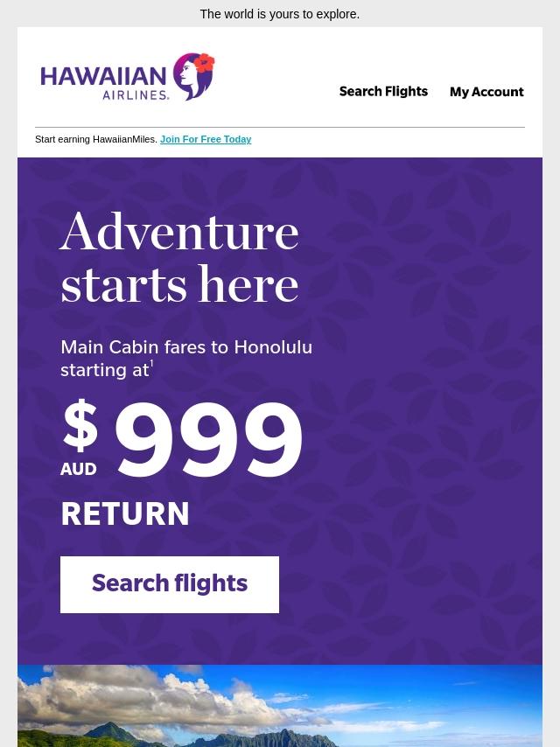
Task: Click the Pualani woman's head emblem
Action: (192, 77)
